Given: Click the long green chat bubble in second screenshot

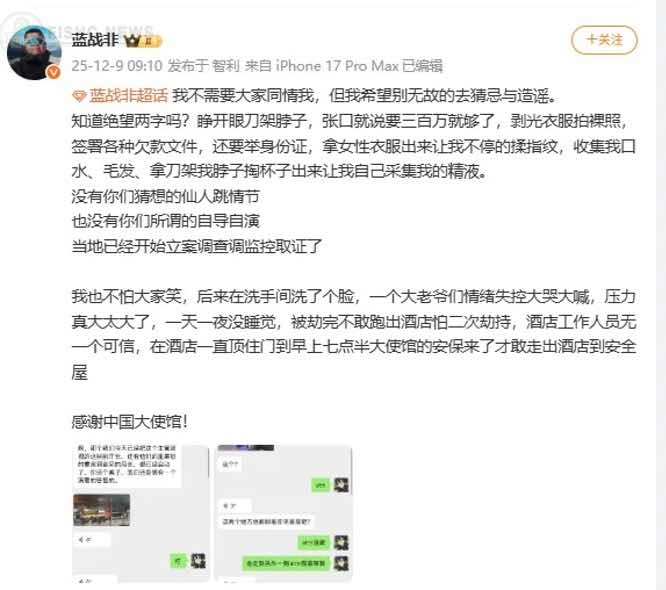Looking at the screenshot, I should click(x=286, y=563).
